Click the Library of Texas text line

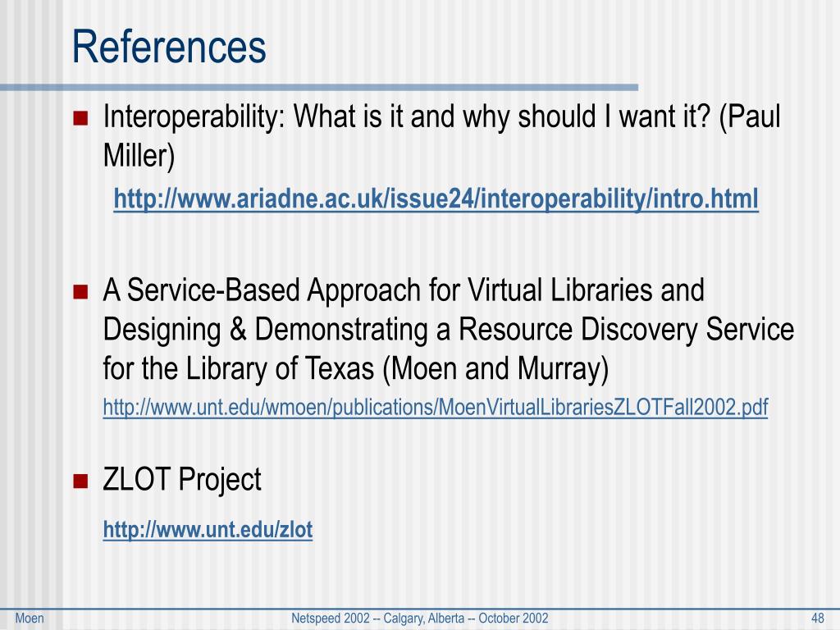(356, 369)
